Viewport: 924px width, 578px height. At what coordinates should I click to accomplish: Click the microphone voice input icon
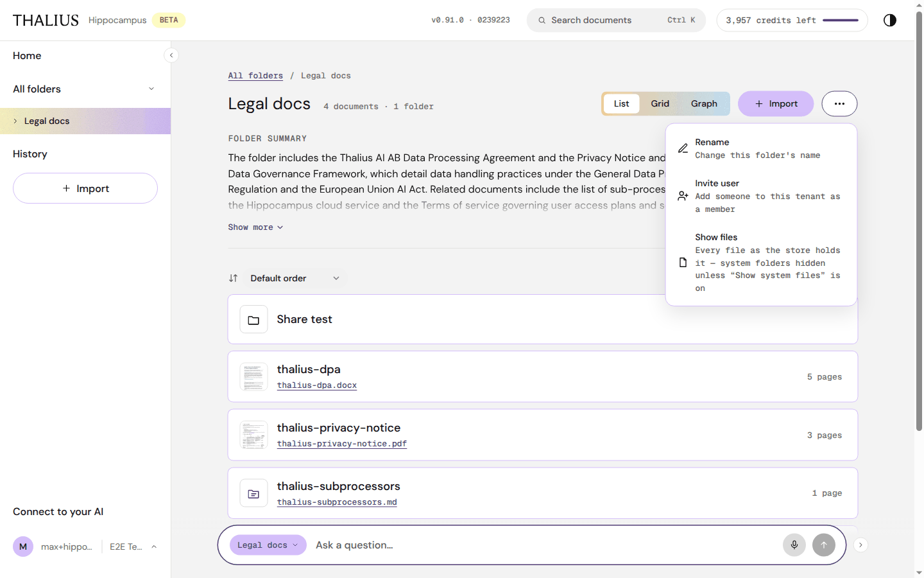(x=794, y=545)
